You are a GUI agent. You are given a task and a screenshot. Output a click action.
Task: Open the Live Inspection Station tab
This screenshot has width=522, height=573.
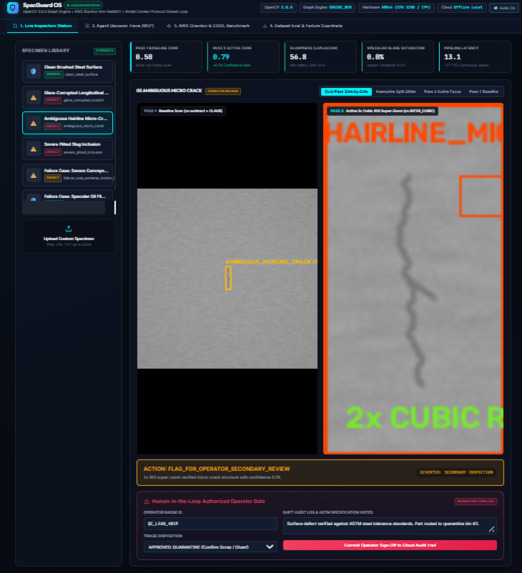click(x=42, y=26)
